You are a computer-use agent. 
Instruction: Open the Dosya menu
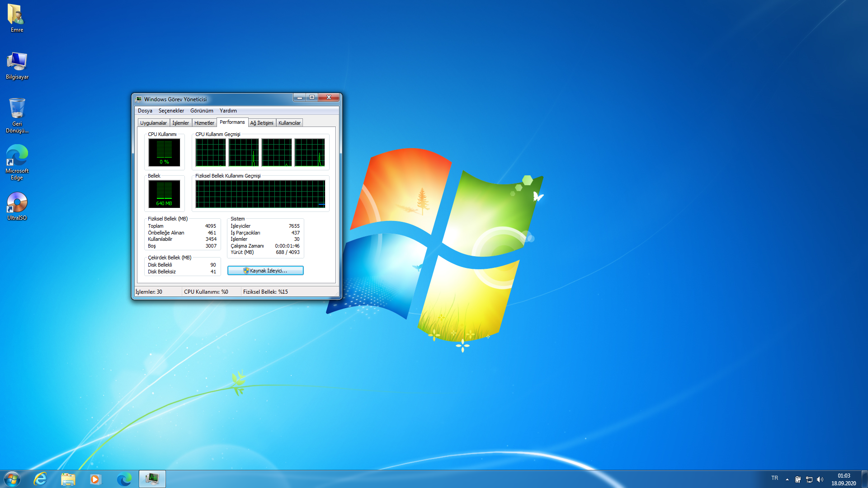click(x=145, y=111)
